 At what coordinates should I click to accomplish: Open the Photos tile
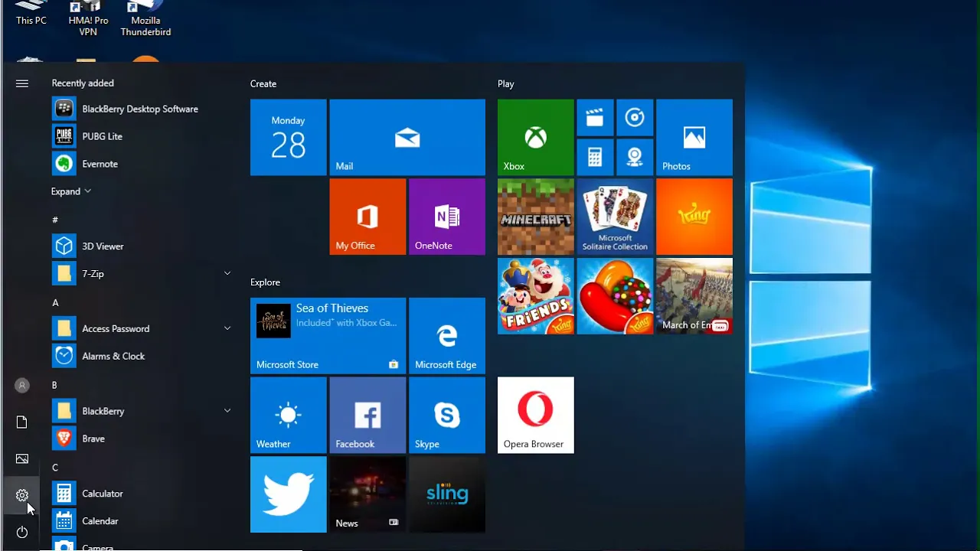pos(694,138)
